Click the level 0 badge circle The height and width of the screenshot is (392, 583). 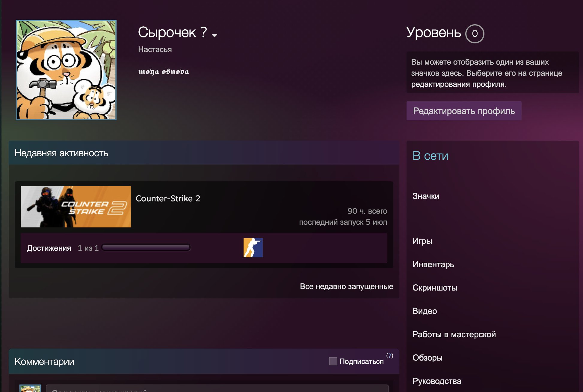click(x=475, y=34)
